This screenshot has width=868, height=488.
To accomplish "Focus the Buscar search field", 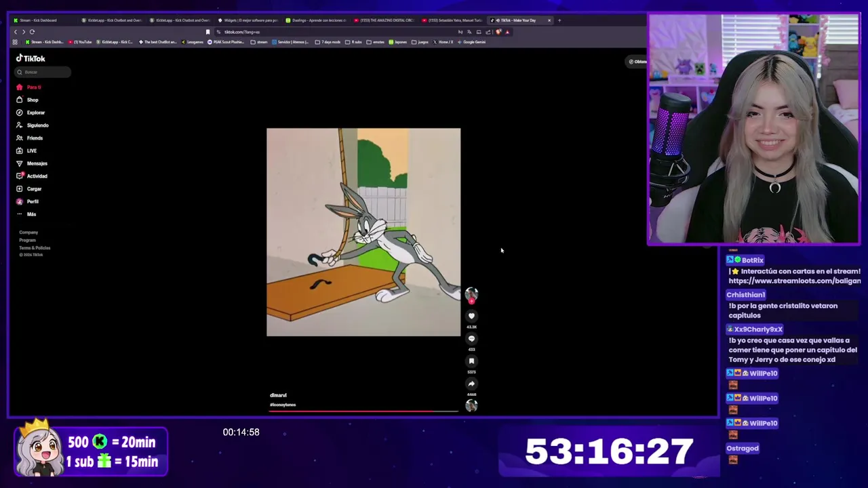I will (43, 72).
